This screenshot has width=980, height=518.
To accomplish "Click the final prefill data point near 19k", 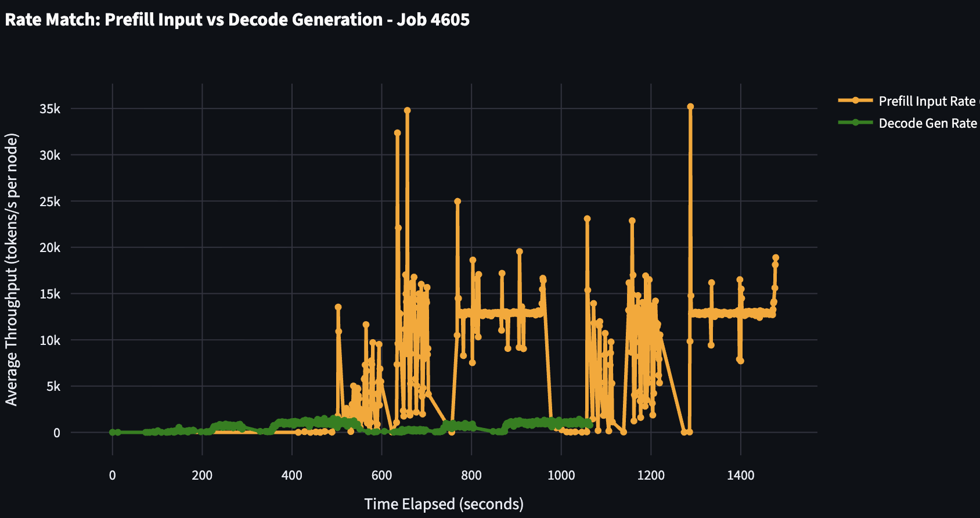I will coord(776,258).
